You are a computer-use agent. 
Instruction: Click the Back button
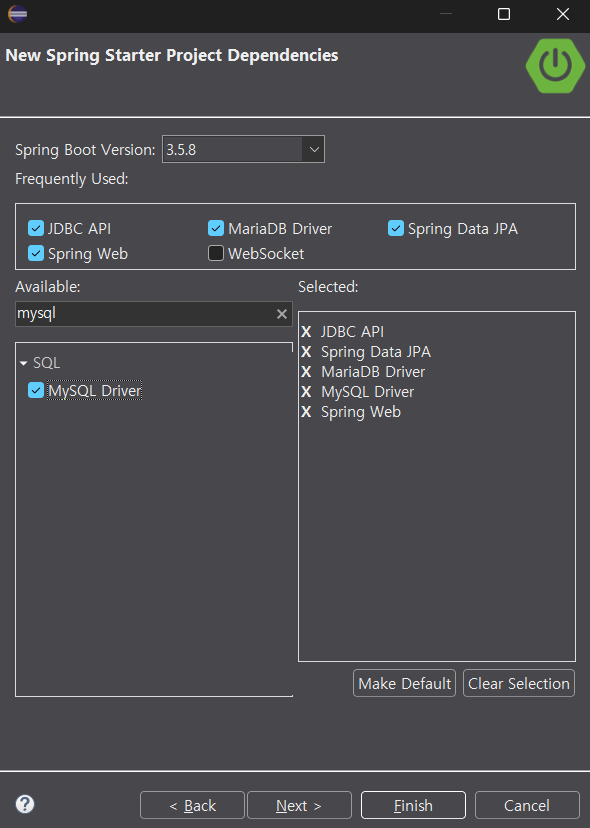point(192,805)
